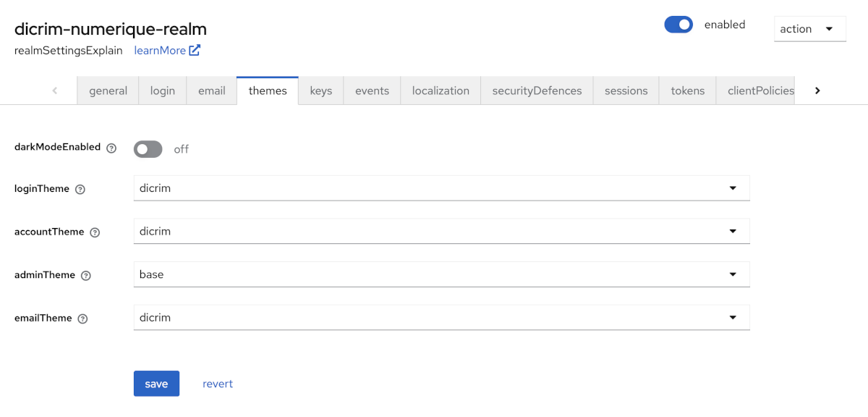Open the adminTheme help tooltip
This screenshot has height=417, width=868.
point(86,274)
